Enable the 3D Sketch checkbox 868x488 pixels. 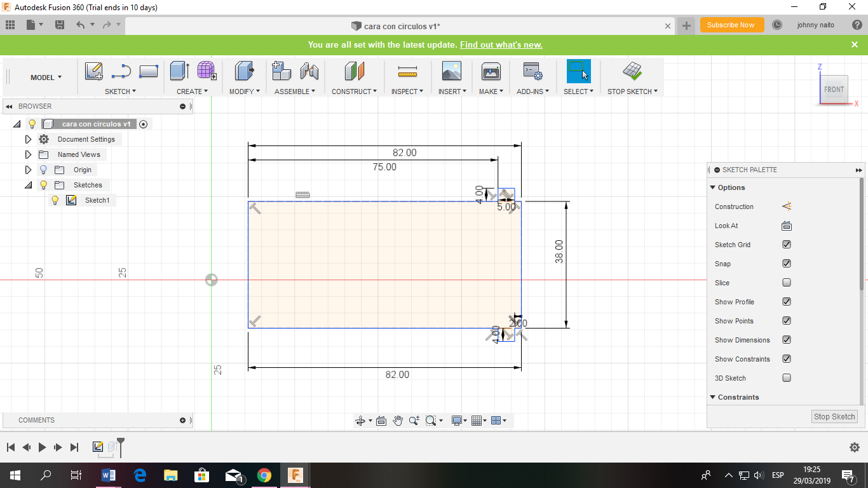[x=787, y=378]
